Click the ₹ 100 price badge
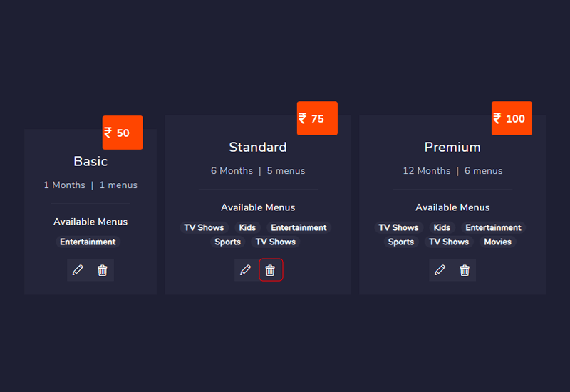The image size is (570, 392). [x=512, y=118]
